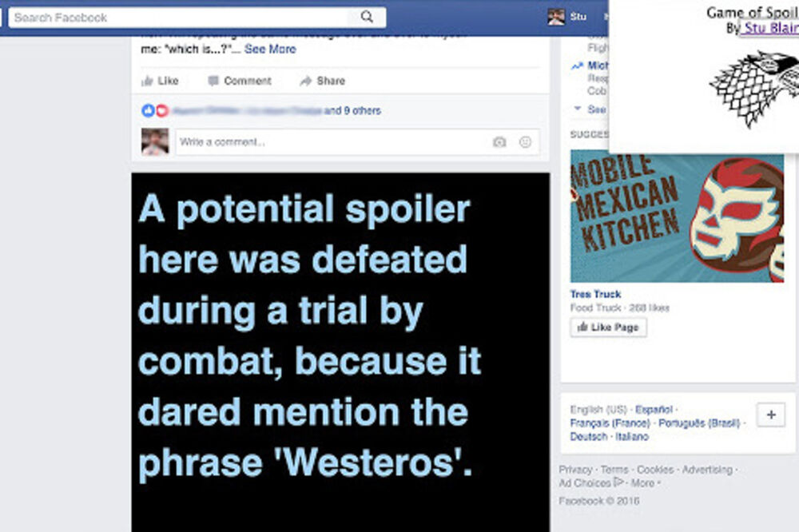Click the Share arrow icon
Viewport: 799px width, 532px height.
click(x=305, y=81)
